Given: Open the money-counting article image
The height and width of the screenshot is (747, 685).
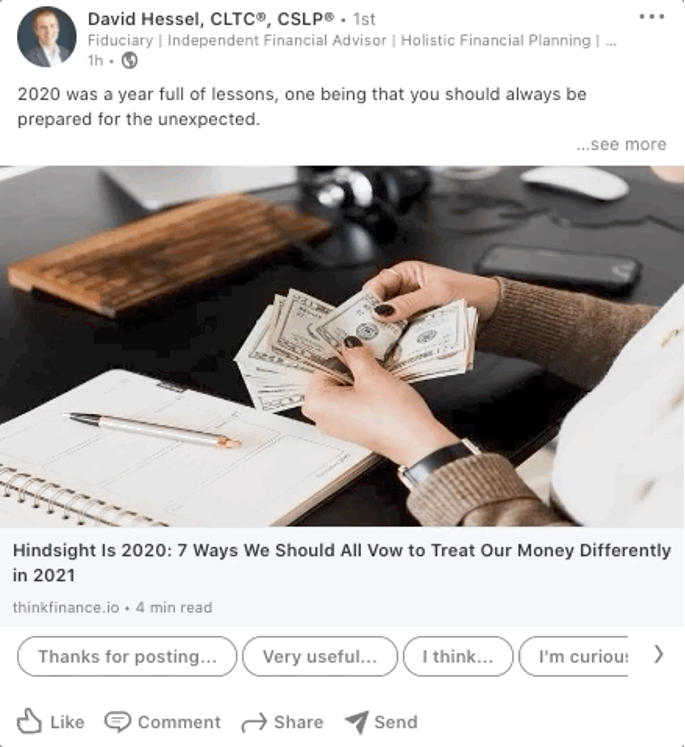Looking at the screenshot, I should pos(342,346).
